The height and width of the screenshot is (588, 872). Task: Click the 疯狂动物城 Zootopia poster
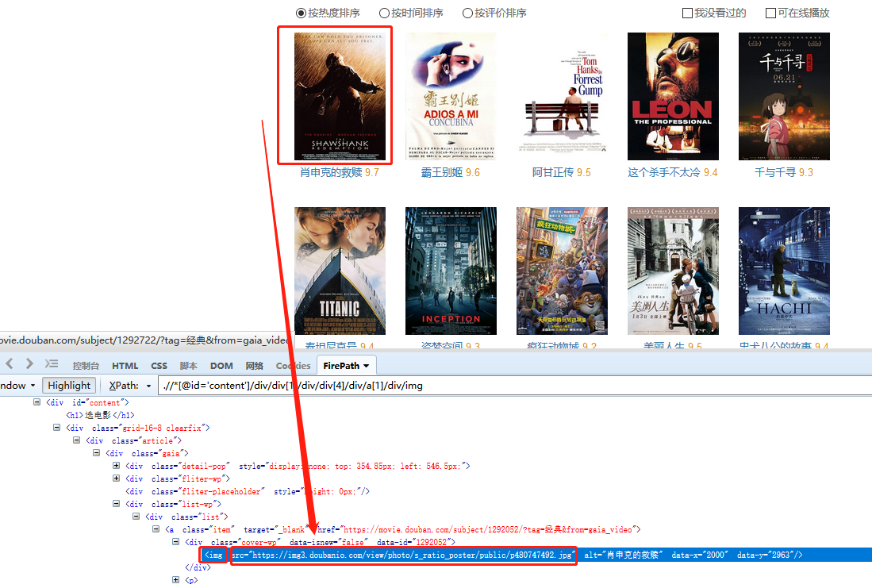tap(563, 271)
